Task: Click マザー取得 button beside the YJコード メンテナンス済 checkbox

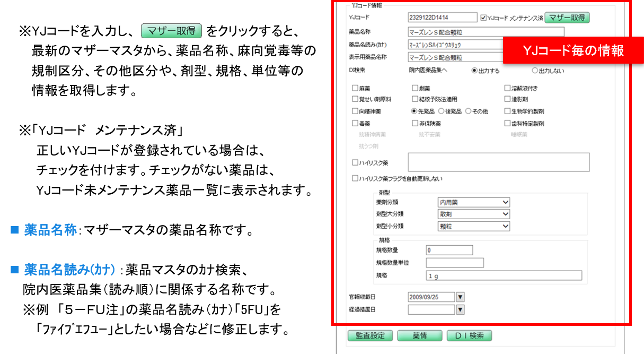Action: click(x=567, y=18)
